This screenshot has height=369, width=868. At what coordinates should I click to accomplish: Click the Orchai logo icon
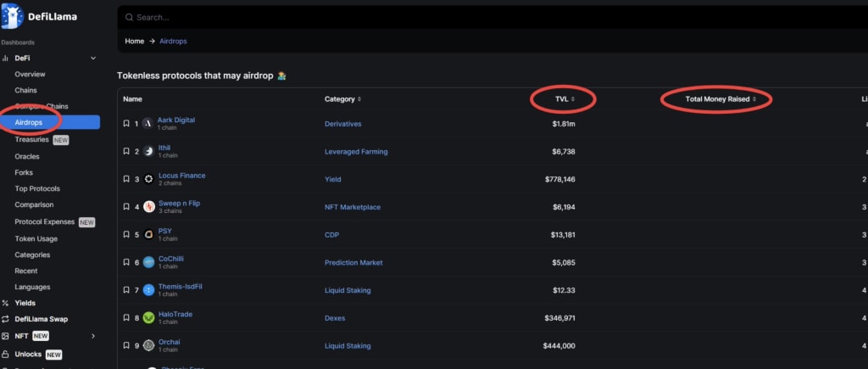coord(148,345)
